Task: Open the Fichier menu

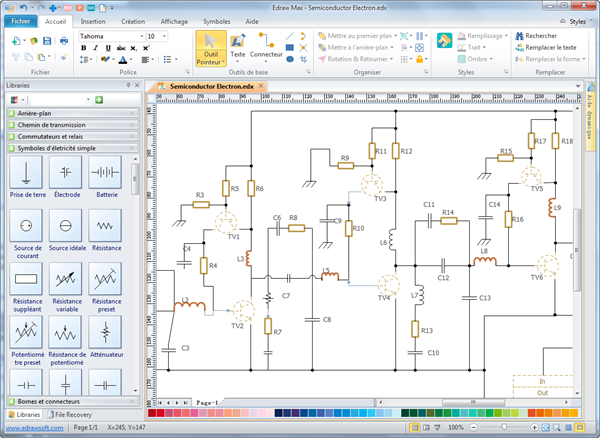Action: coord(21,21)
